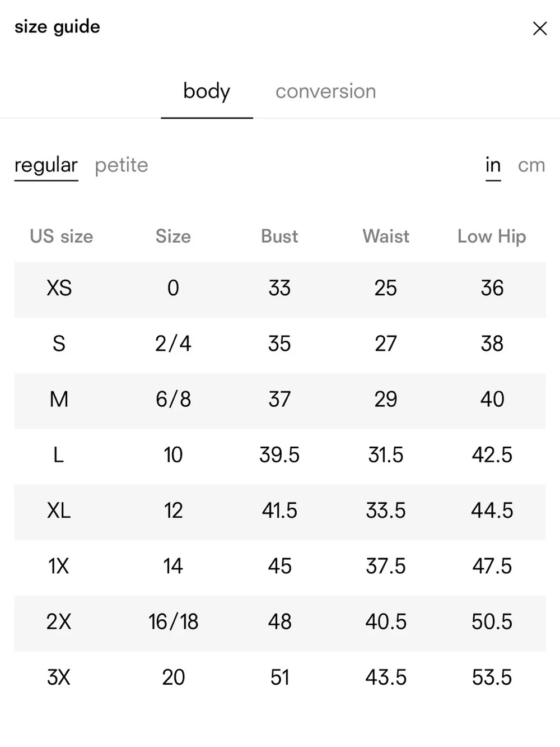
Task: Select regular sizing option
Action: 46,165
